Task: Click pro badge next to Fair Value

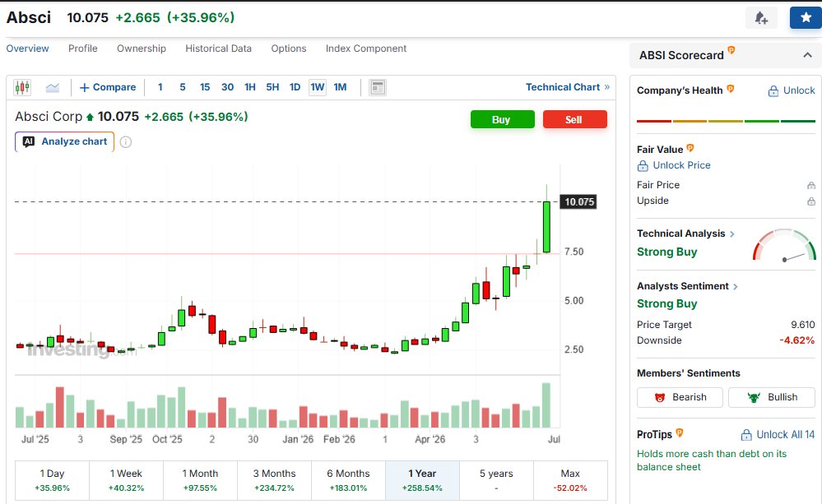Action: click(x=690, y=148)
